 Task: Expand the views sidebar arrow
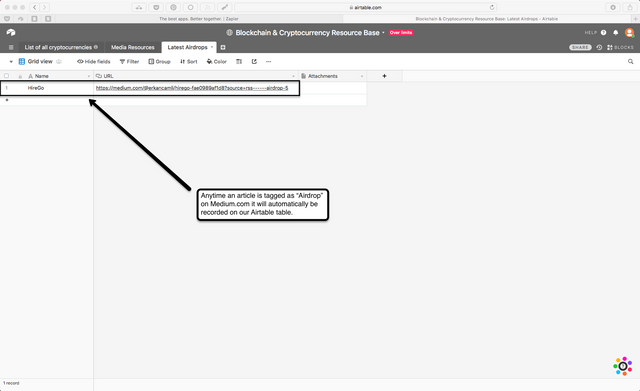[11, 62]
